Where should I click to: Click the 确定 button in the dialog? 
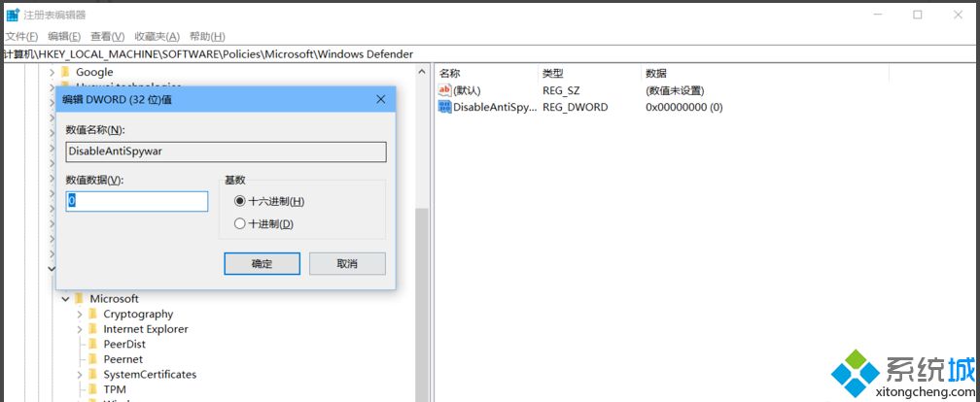(262, 263)
